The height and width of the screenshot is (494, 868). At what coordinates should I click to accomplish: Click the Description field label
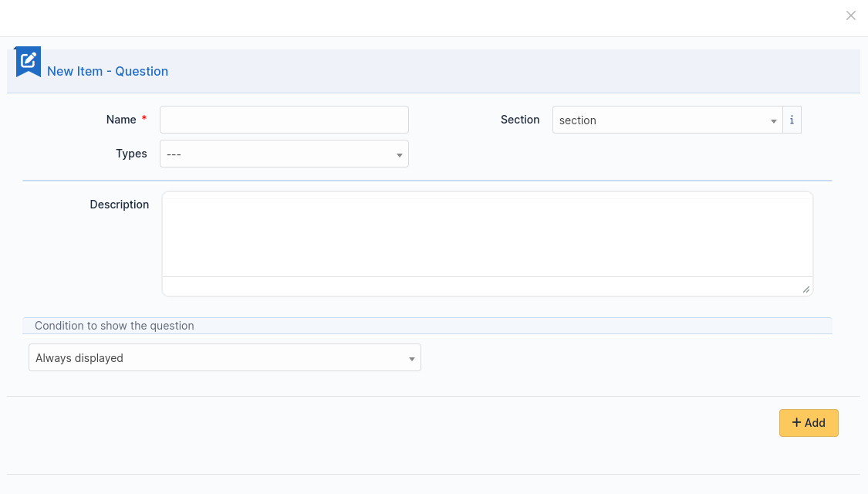[x=119, y=205]
